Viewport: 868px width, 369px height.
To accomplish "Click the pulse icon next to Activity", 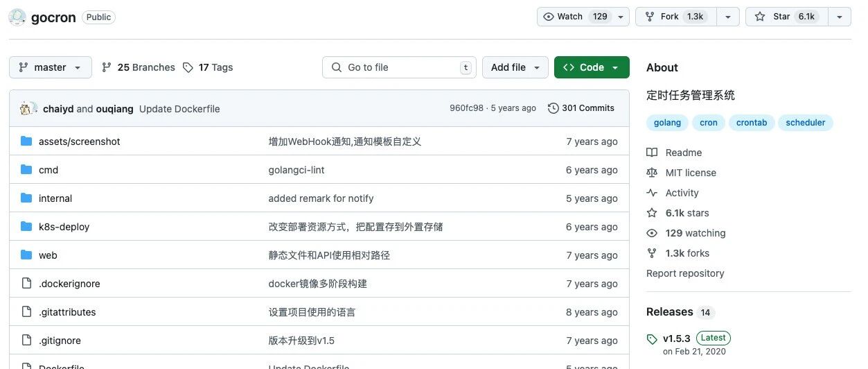I will coord(652,193).
